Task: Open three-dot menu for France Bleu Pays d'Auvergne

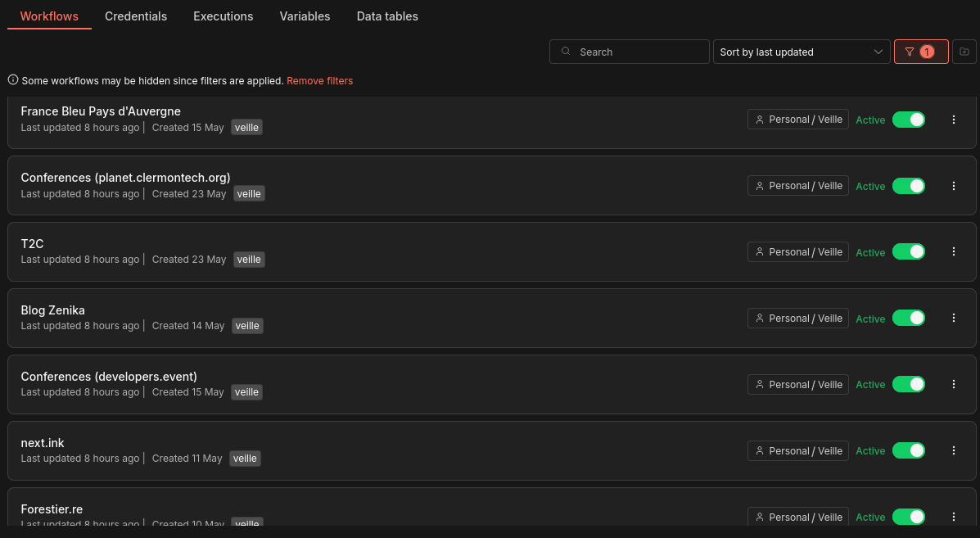Action: click(x=953, y=120)
